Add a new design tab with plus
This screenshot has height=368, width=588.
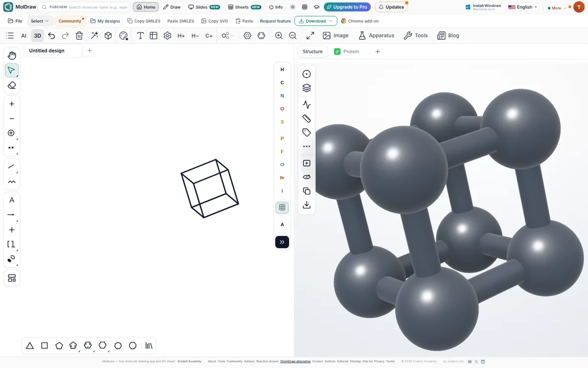pyautogui.click(x=89, y=51)
